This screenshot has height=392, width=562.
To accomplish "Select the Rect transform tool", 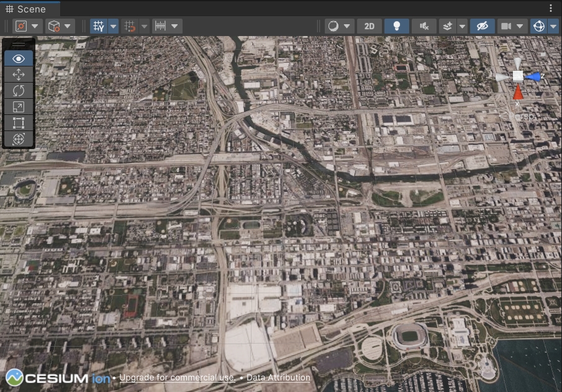I will click(19, 123).
